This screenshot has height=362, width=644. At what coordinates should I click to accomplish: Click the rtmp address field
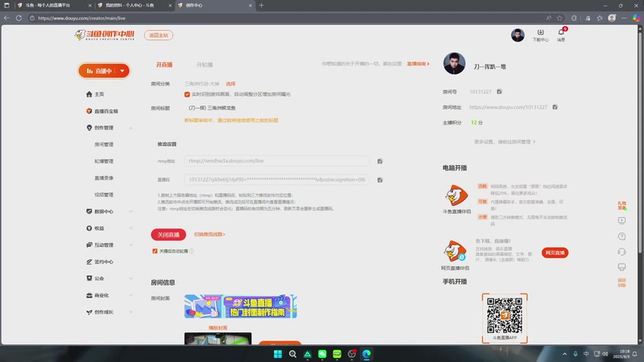click(x=276, y=161)
